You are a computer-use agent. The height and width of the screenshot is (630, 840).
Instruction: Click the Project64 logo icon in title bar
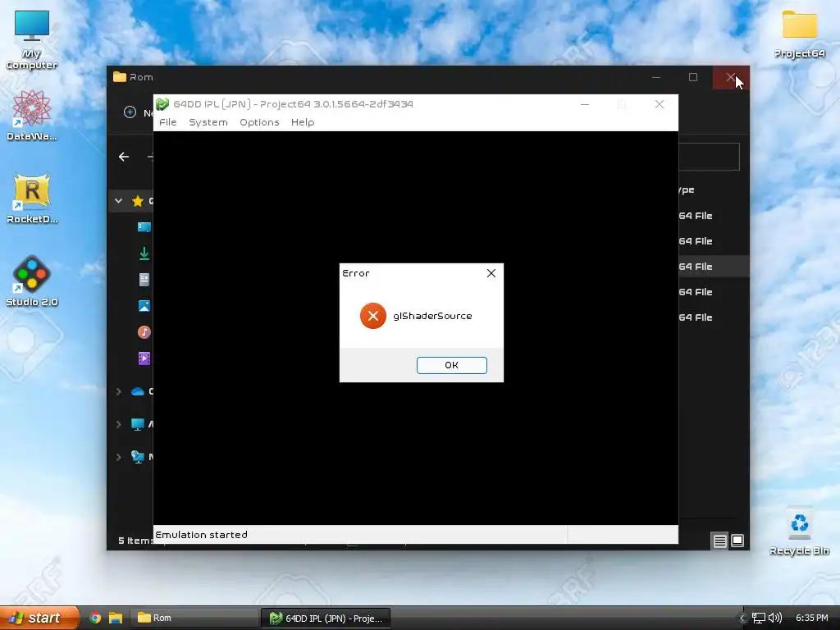pyautogui.click(x=162, y=104)
